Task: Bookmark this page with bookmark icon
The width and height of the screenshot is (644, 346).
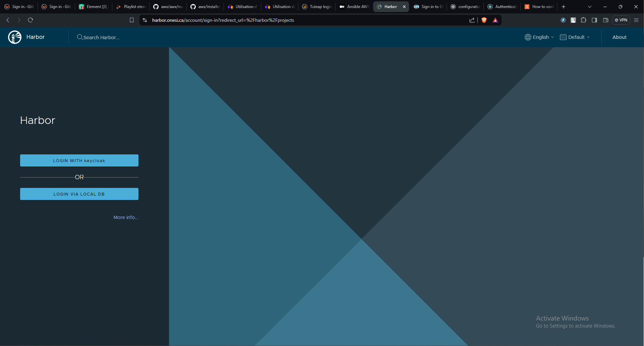Action: coord(132,20)
